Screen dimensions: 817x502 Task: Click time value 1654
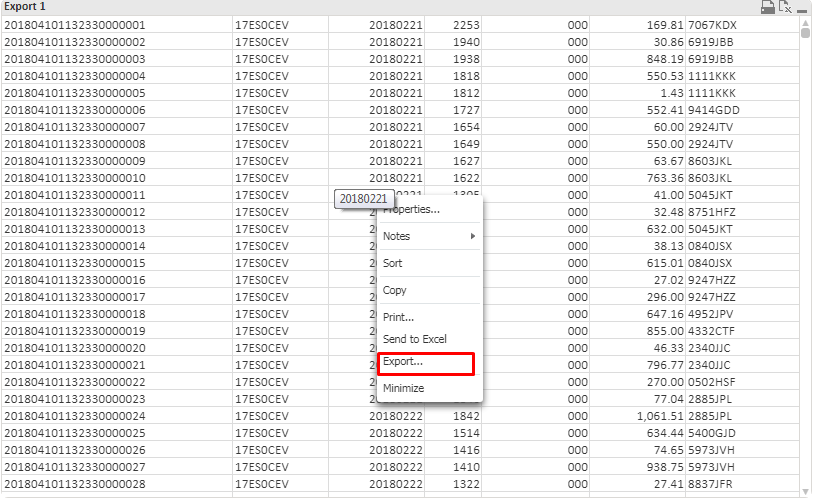pyautogui.click(x=466, y=127)
